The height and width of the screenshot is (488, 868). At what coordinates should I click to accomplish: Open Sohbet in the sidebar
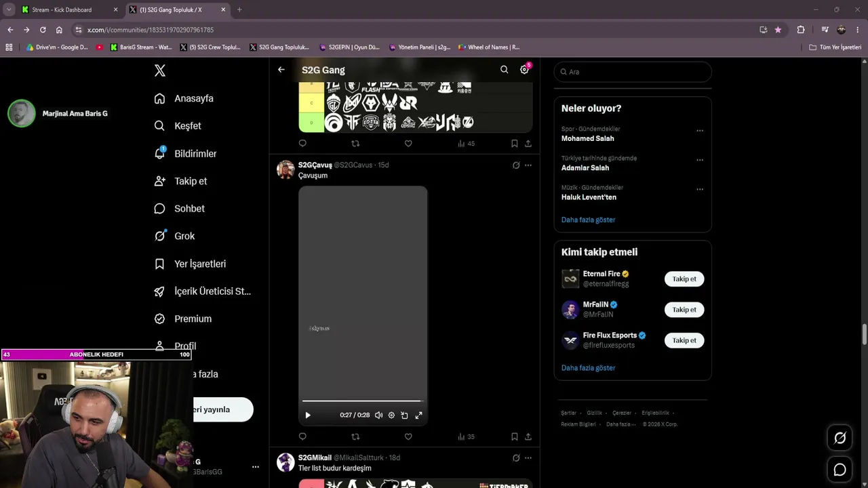click(179, 209)
